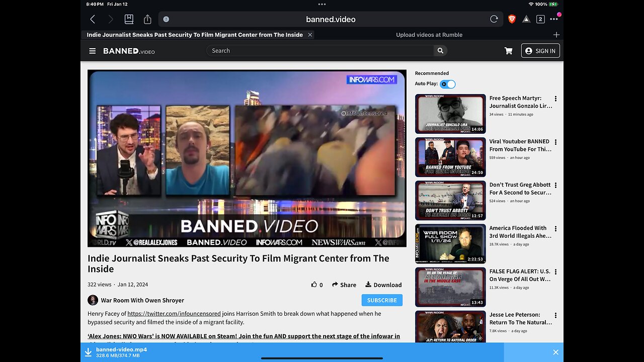
Task: Open the Viral Youtuber BANNED video thumbnail
Action: [450, 157]
